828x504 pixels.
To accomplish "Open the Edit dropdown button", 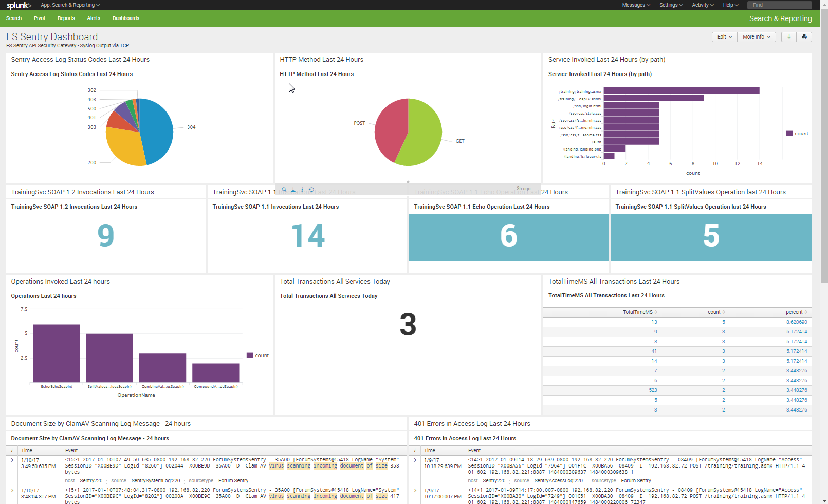I will coord(725,37).
